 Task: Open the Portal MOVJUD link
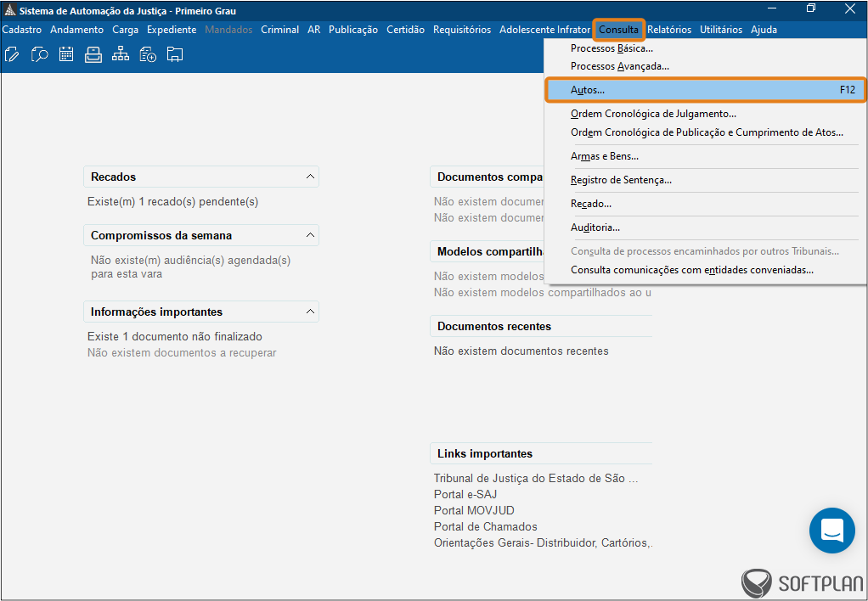[474, 510]
